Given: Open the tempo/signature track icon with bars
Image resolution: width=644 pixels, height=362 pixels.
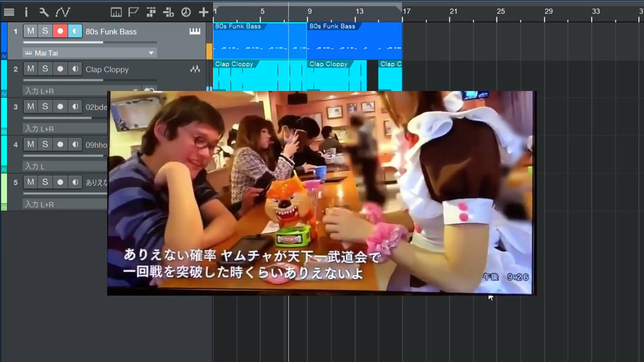Looking at the screenshot, I should 116,12.
